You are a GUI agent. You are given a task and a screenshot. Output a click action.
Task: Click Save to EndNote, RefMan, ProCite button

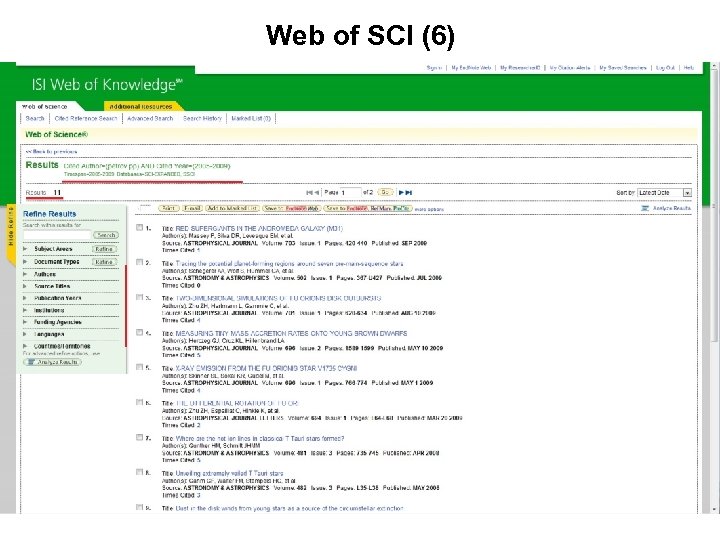tap(368, 208)
